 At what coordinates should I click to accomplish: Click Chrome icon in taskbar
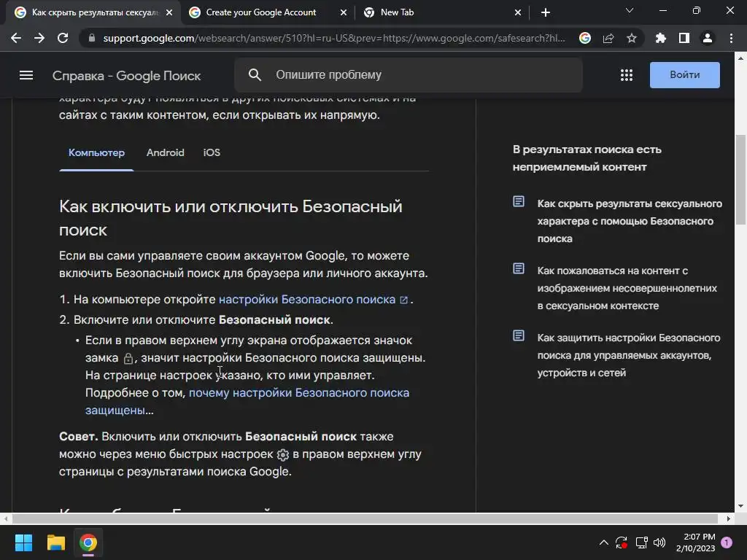88,542
